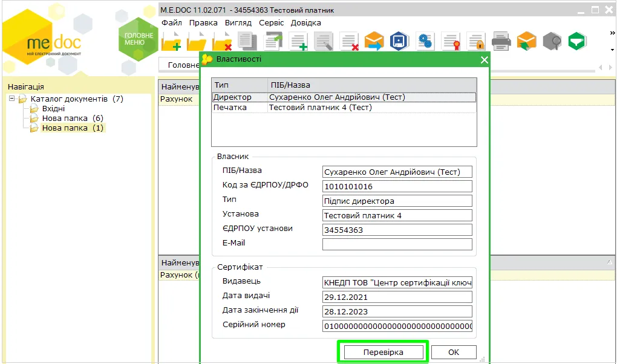Image resolution: width=617 pixels, height=364 pixels.
Task: Click the Тип column header
Action: [240, 85]
